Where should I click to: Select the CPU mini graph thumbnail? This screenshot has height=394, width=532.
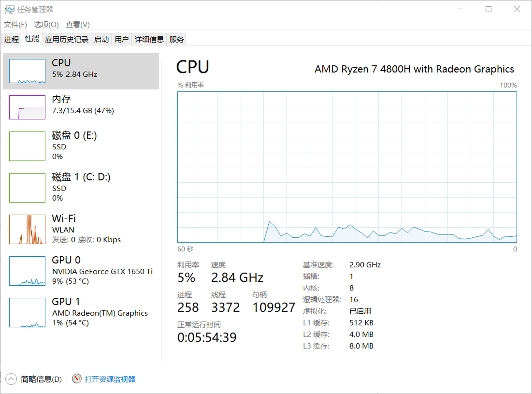[x=27, y=71]
